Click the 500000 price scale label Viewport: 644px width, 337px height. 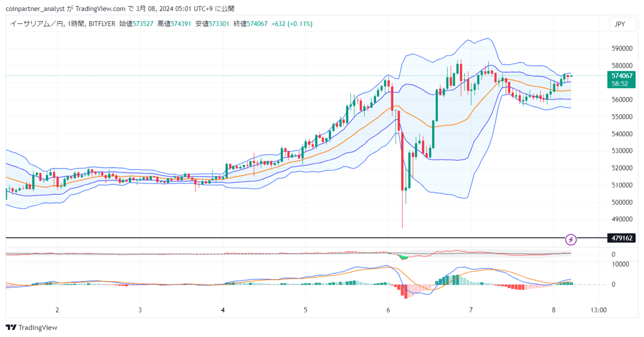(622, 202)
